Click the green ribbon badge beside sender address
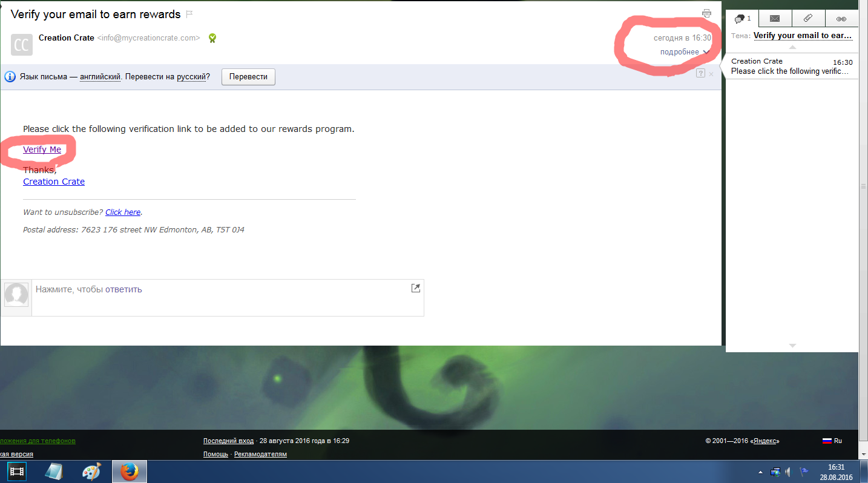The image size is (868, 483). [212, 38]
